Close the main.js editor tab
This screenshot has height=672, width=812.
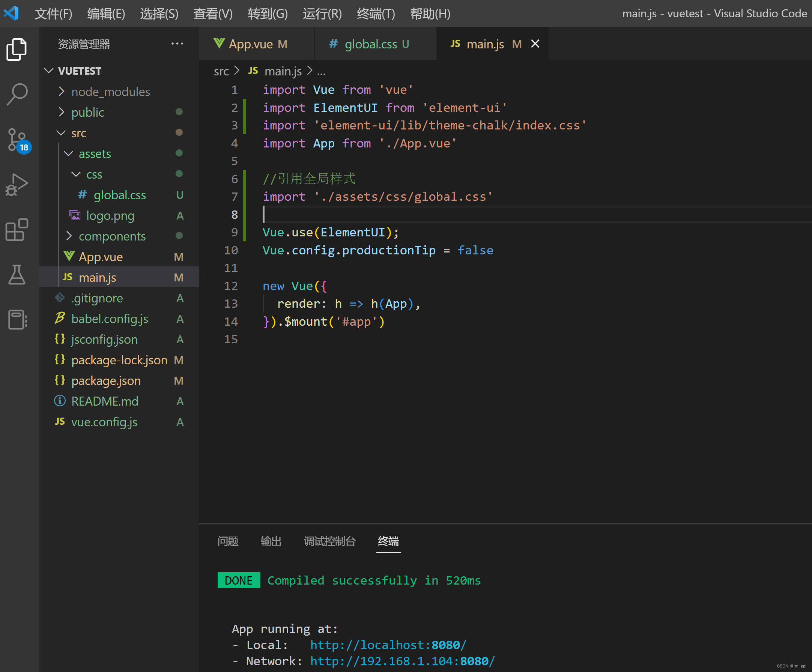pyautogui.click(x=535, y=44)
